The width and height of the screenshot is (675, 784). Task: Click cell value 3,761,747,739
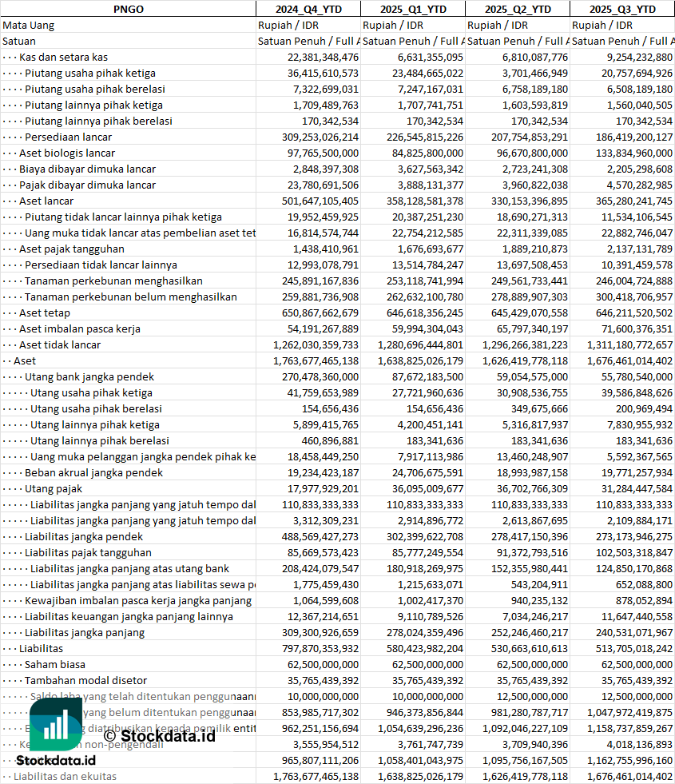[x=431, y=745]
